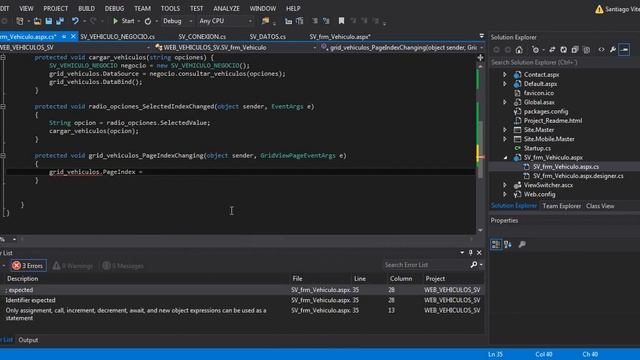Viewport: 640px width, 360px height.
Task: Open the SV_VEHICULO_NEGOCIO.cs editor tab
Action: tap(118, 37)
